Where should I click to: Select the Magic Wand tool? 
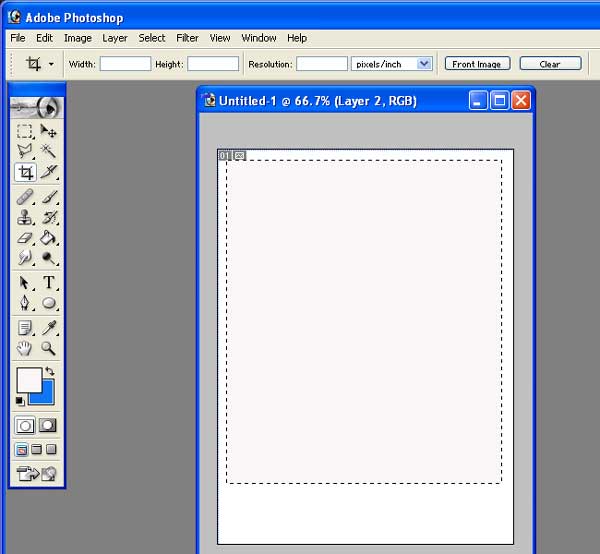pos(49,151)
